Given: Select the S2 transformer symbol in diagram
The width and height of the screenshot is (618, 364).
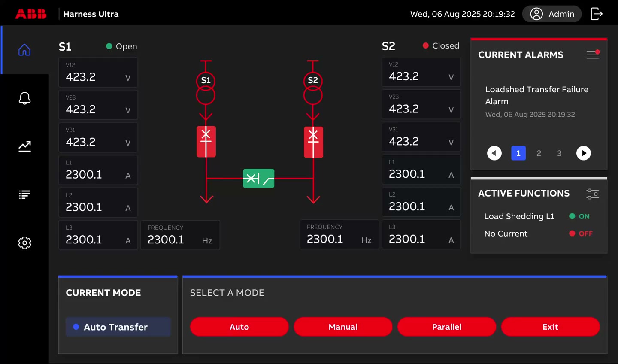Looking at the screenshot, I should pos(313,88).
